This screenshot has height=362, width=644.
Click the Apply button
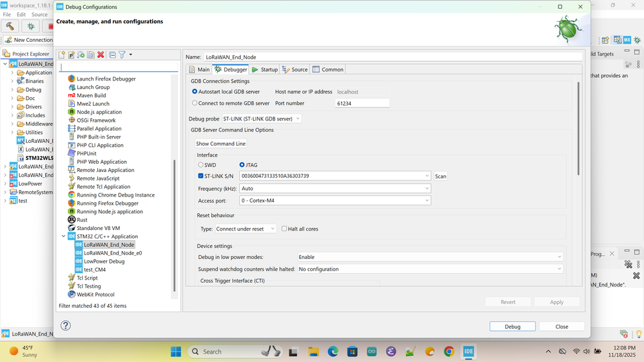pos(556,302)
